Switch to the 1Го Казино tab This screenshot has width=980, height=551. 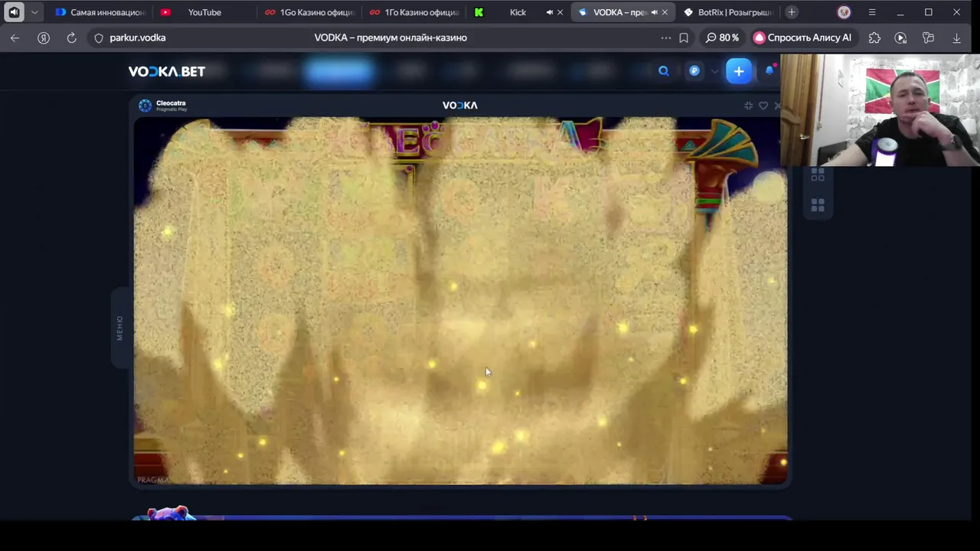[413, 12]
